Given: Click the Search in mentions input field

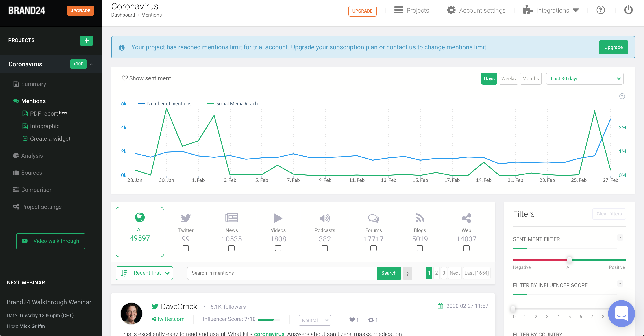Looking at the screenshot, I should pyautogui.click(x=282, y=273).
